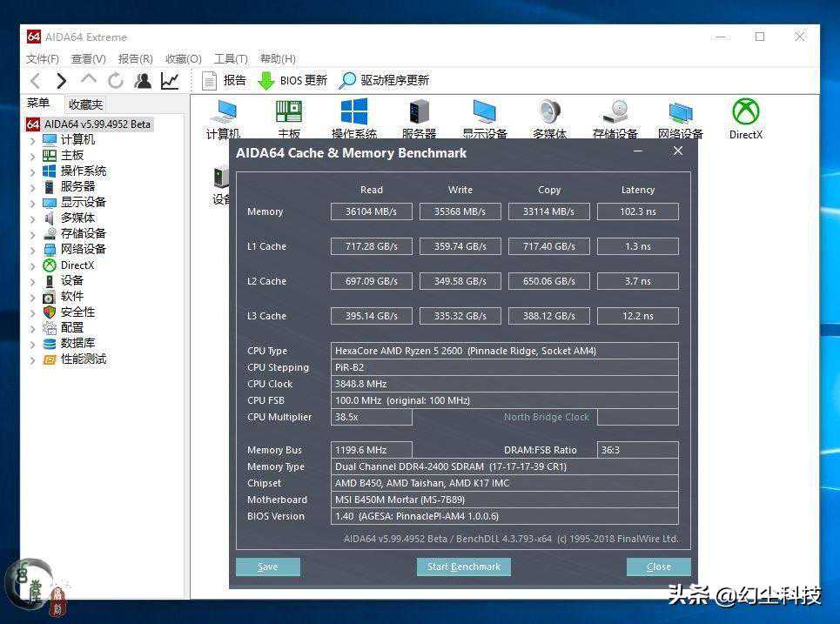This screenshot has height=624, width=840.
Task: Expand the 主板 tree node arrow
Action: [33, 156]
